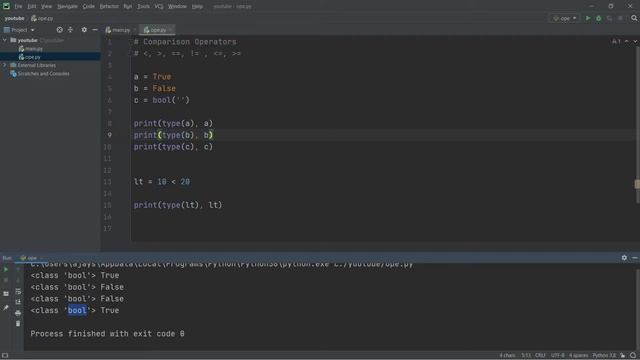The height and width of the screenshot is (360, 640).
Task: Click the inspection warnings indicator
Action: (x=616, y=42)
